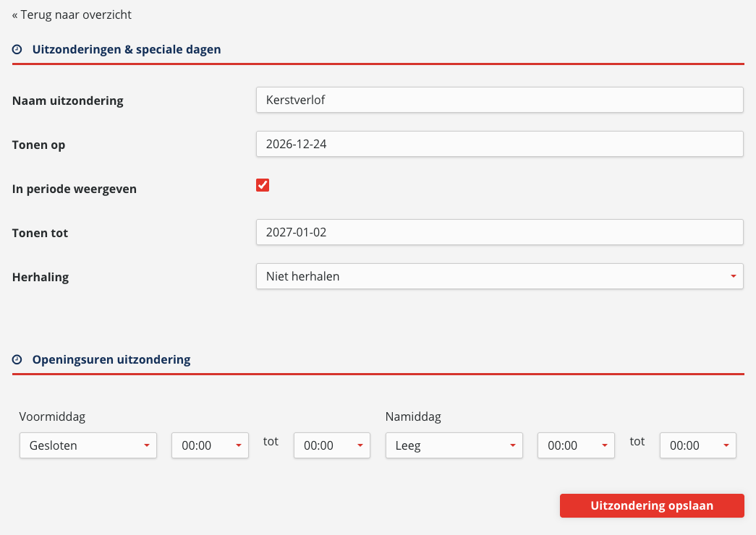Uncheck the In periode weergeven checkbox
Viewport: 756px width, 535px height.
coord(263,185)
